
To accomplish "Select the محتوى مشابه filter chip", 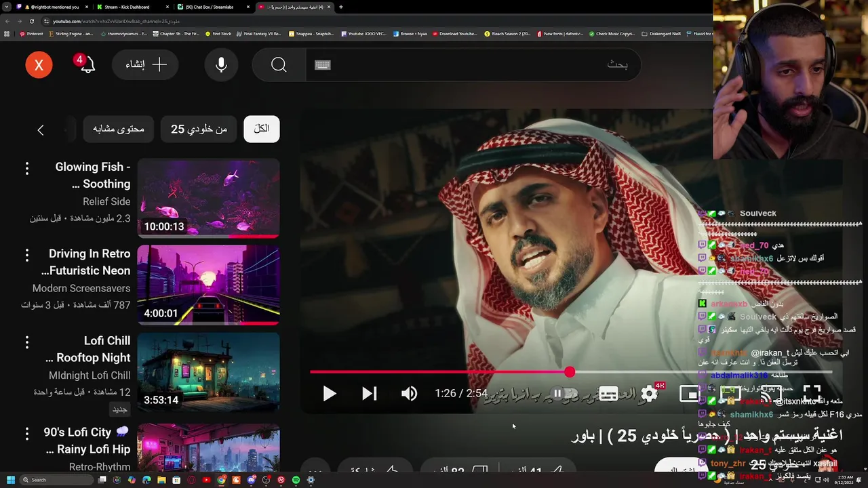I will tap(119, 129).
